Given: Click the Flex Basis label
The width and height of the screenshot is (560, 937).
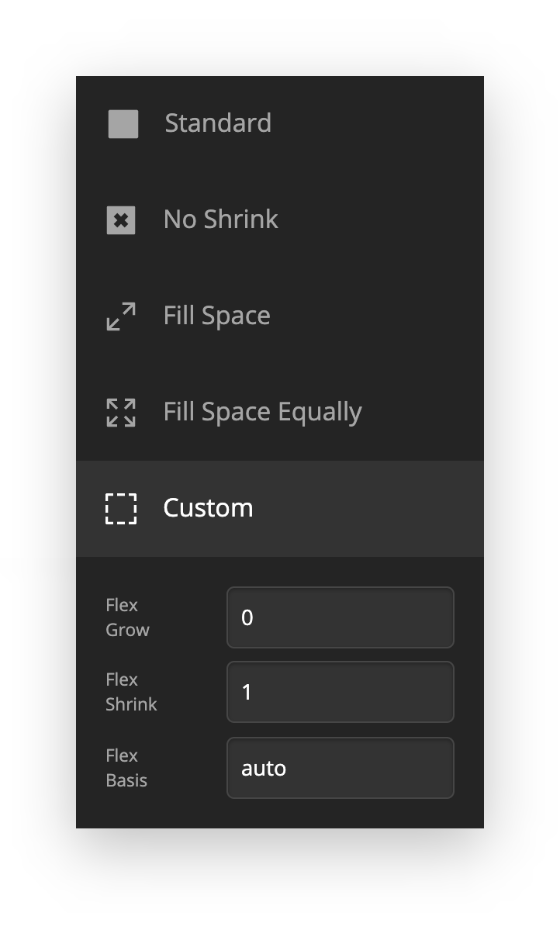Looking at the screenshot, I should [126, 768].
